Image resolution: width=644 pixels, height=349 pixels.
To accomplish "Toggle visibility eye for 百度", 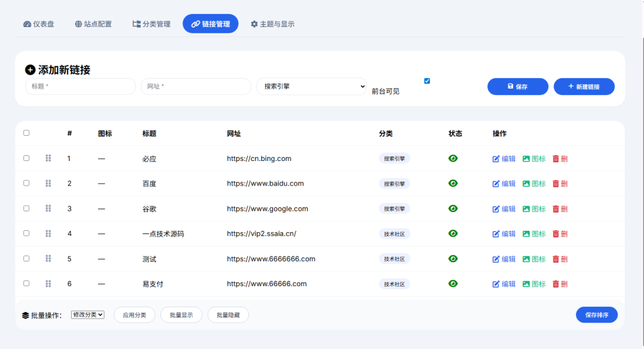I will coord(453,183).
